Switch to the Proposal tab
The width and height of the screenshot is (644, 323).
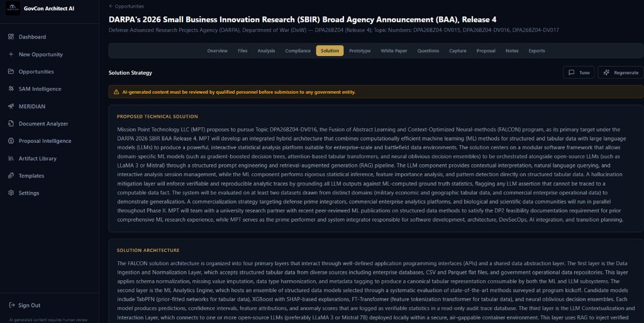pos(486,50)
